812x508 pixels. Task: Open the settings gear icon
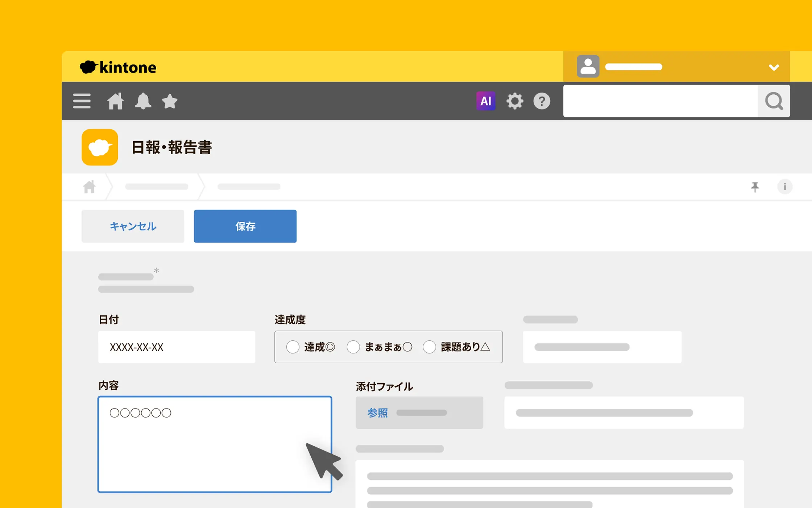click(514, 101)
